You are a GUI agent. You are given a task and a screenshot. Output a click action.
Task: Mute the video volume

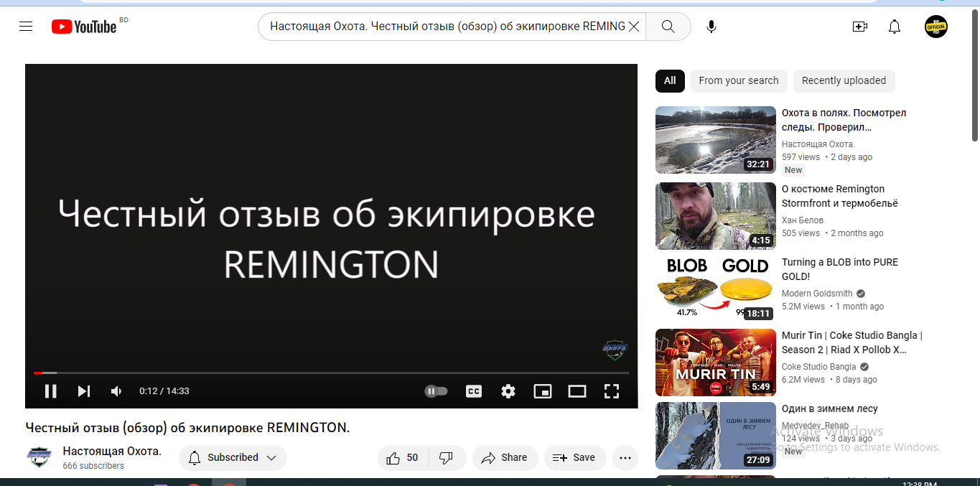[x=116, y=391]
